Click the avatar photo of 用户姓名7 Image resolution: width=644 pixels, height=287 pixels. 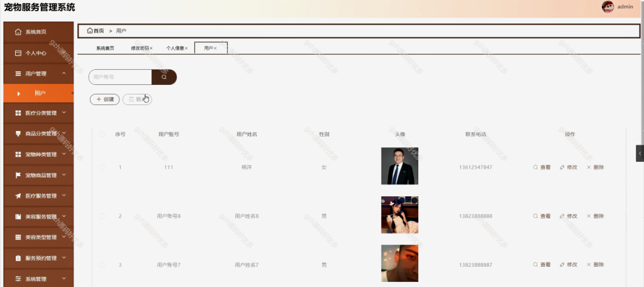(399, 263)
